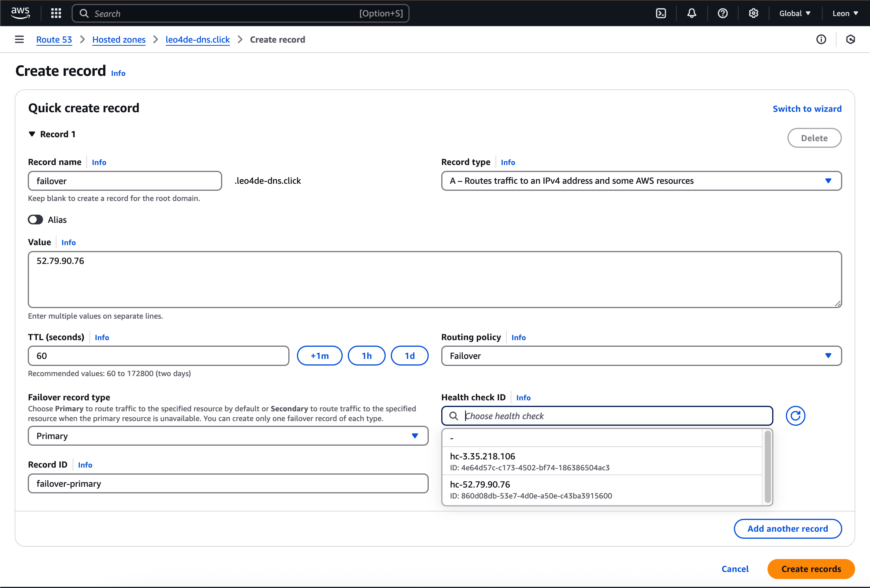
Task: Open the AWS services grid menu
Action: (56, 13)
